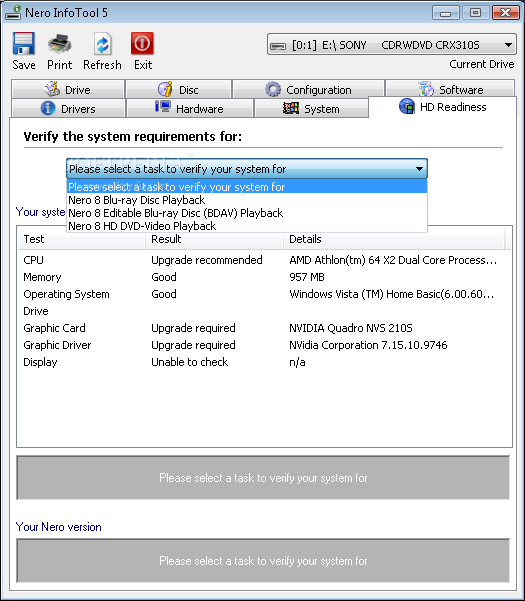Viewport: 525px width, 601px height.
Task: Click the Test column header
Action: 81,239
